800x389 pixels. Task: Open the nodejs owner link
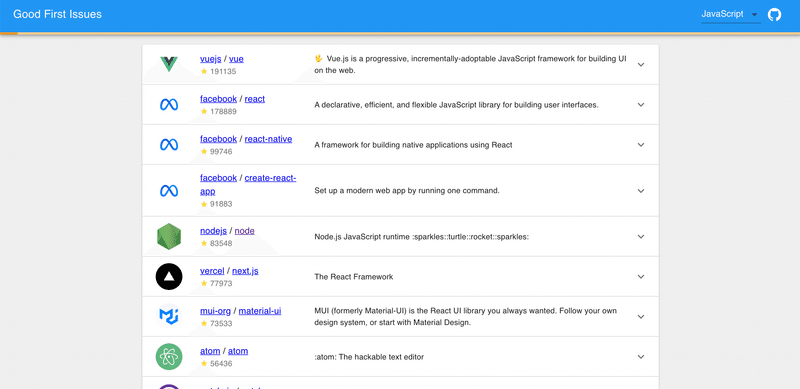(x=213, y=231)
